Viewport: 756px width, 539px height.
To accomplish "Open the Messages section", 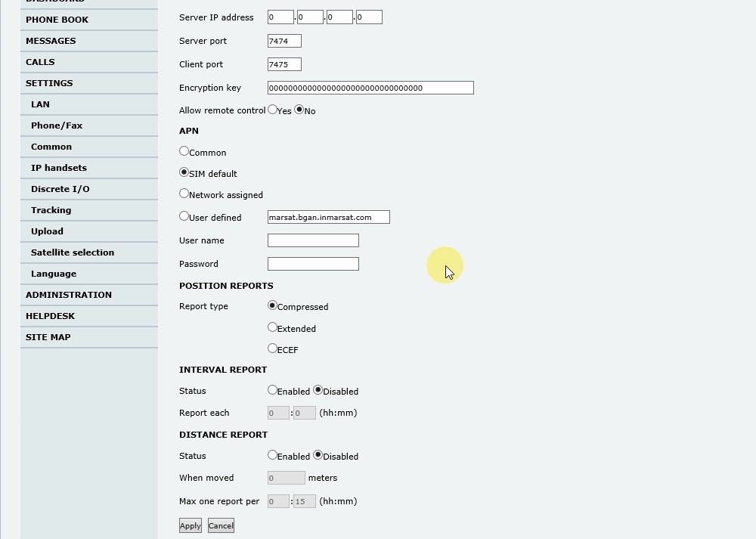I will click(51, 41).
